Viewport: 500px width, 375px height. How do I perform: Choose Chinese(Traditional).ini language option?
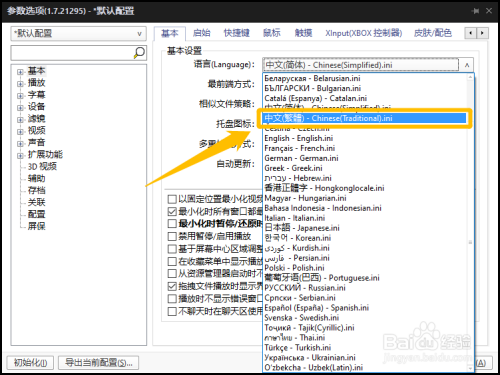pyautogui.click(x=365, y=118)
